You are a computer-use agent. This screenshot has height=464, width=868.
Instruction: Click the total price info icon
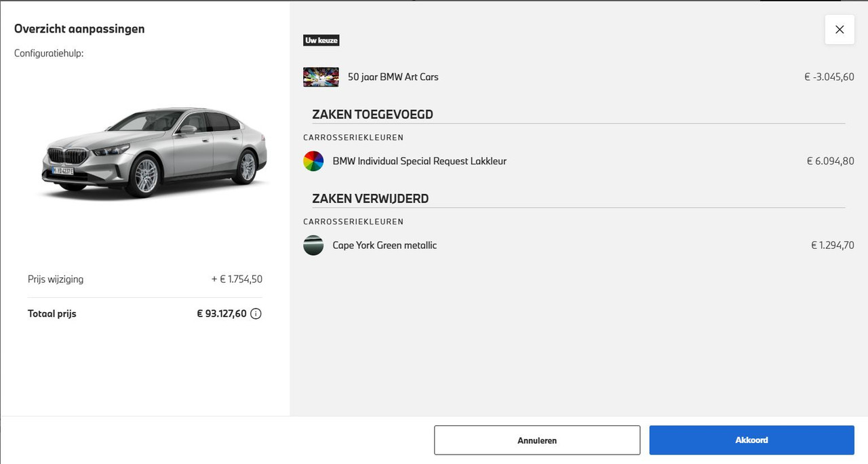pyautogui.click(x=256, y=314)
